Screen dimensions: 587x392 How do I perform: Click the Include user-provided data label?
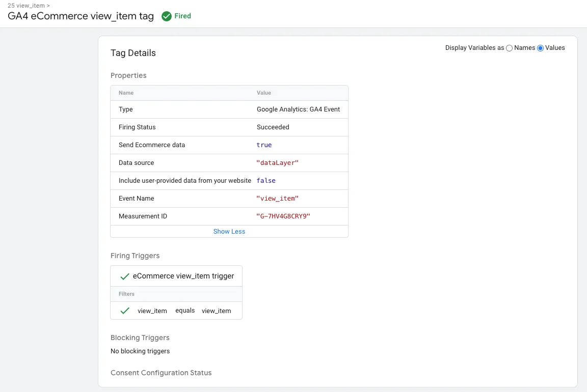(x=185, y=181)
